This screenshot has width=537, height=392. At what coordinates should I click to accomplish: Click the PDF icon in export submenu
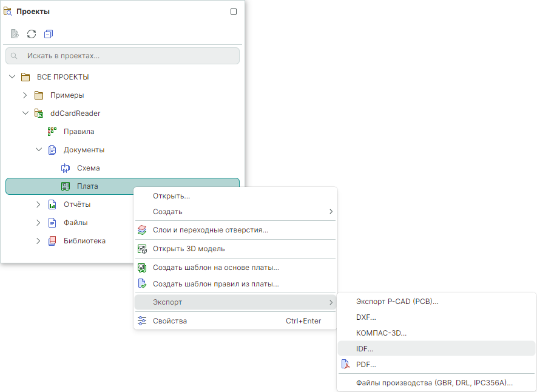tap(345, 365)
